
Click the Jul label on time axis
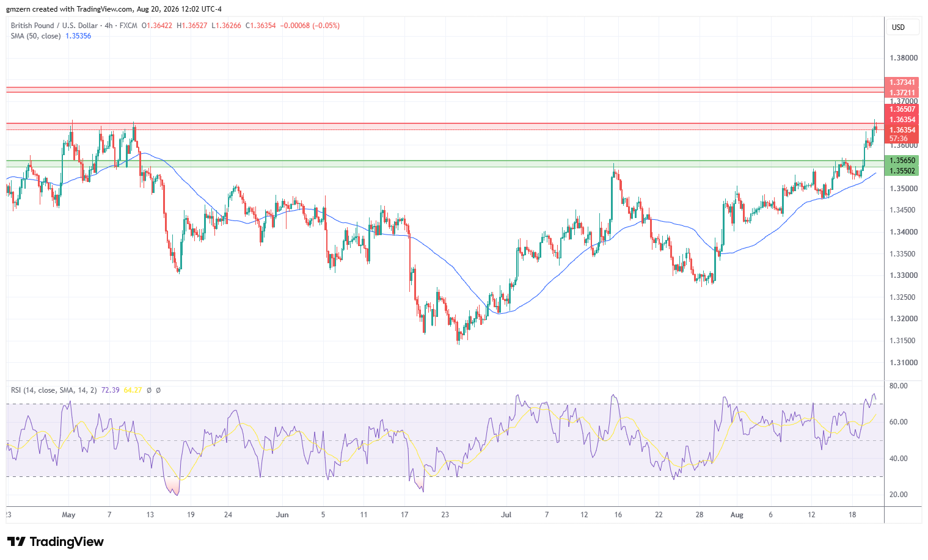506,515
